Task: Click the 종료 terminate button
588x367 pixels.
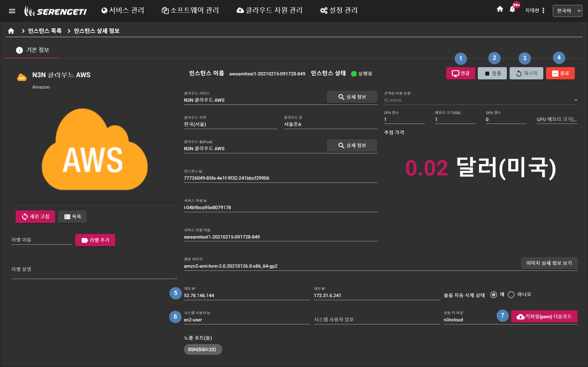Action: click(560, 73)
